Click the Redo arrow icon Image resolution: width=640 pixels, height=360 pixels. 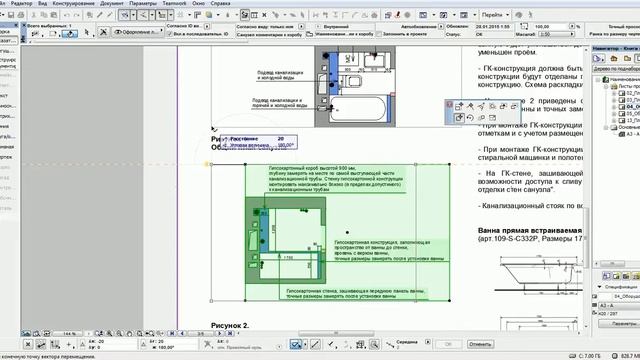coord(76,15)
